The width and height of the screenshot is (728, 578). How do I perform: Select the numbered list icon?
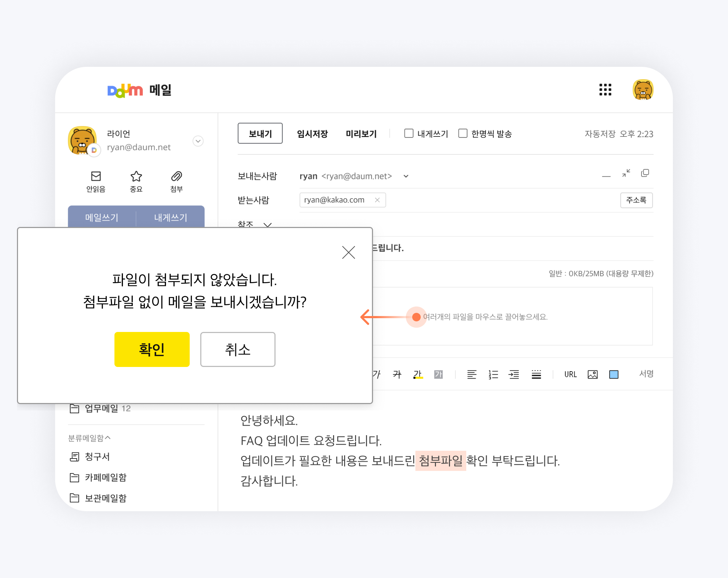tap(493, 374)
